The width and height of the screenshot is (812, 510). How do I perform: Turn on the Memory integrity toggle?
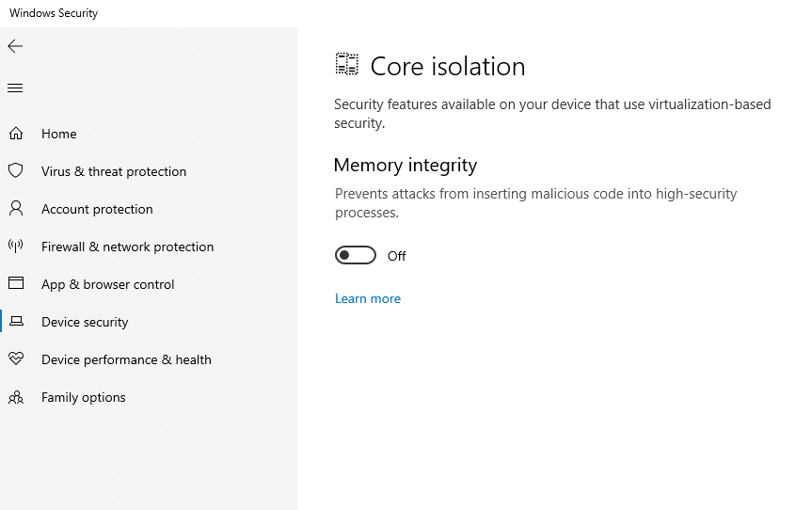(x=356, y=255)
